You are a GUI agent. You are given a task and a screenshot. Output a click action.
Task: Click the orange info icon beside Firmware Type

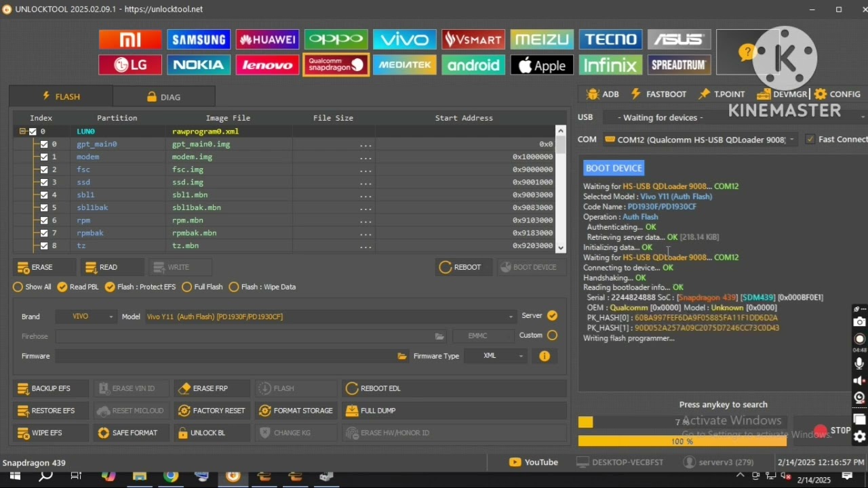coord(545,356)
